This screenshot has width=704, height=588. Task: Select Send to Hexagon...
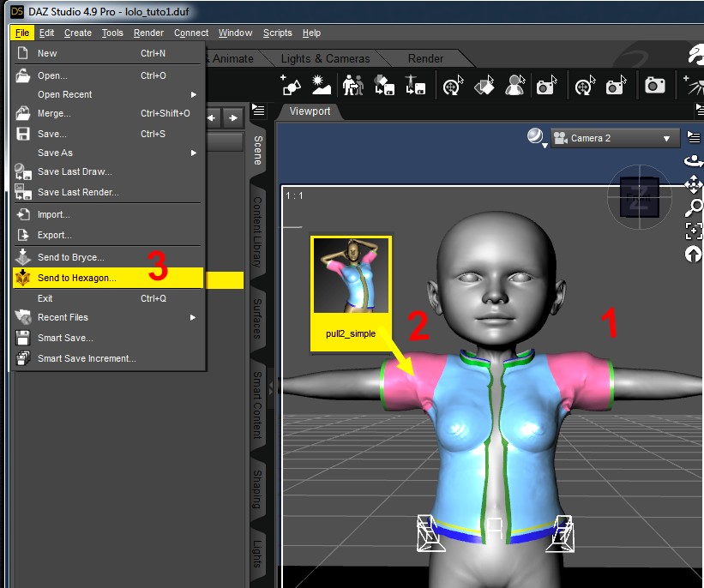(108, 278)
